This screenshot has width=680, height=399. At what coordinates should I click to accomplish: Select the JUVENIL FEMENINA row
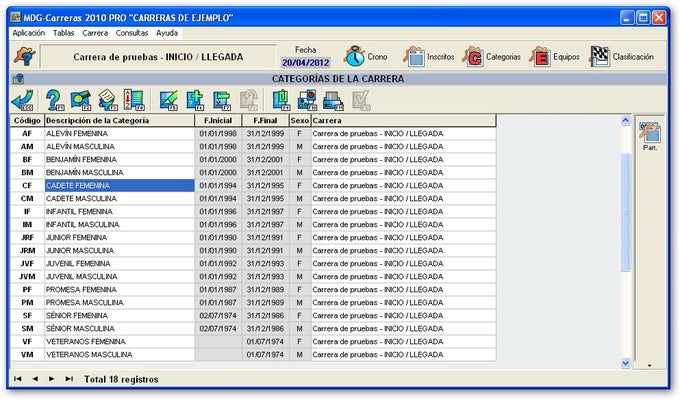(253, 264)
